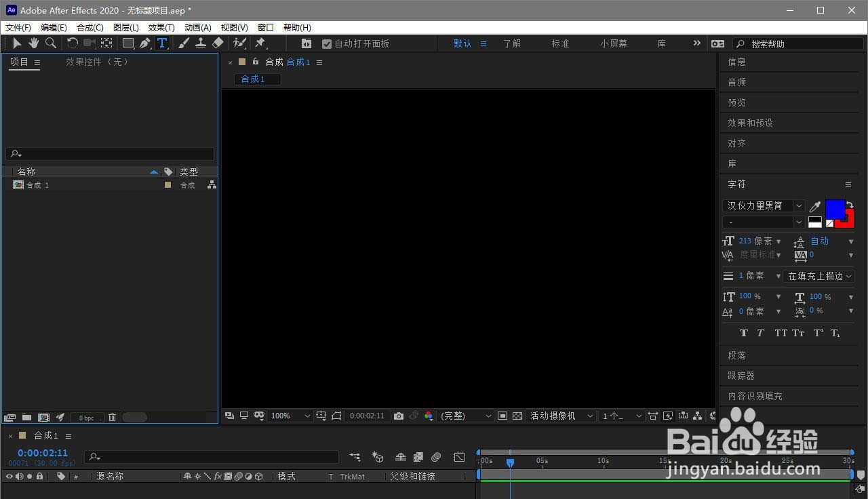Screen dimensions: 868x499
Task: Select the Eraser tool
Action: (218, 43)
